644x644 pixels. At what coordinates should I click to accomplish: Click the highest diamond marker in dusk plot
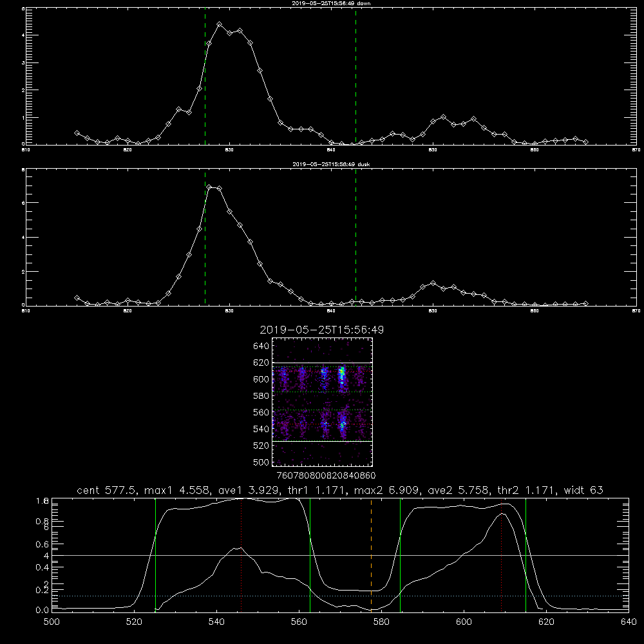pyautogui.click(x=209, y=187)
